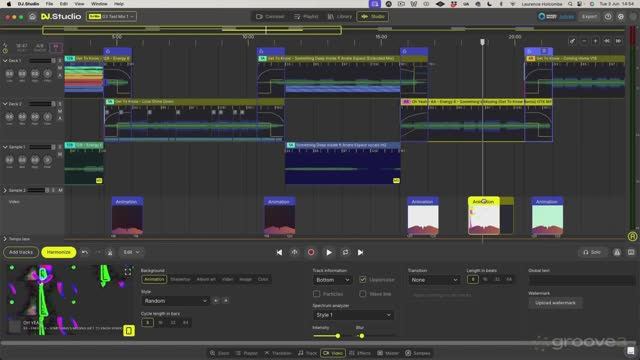
Task: Expand the Sample 2 lane
Action: (5, 191)
